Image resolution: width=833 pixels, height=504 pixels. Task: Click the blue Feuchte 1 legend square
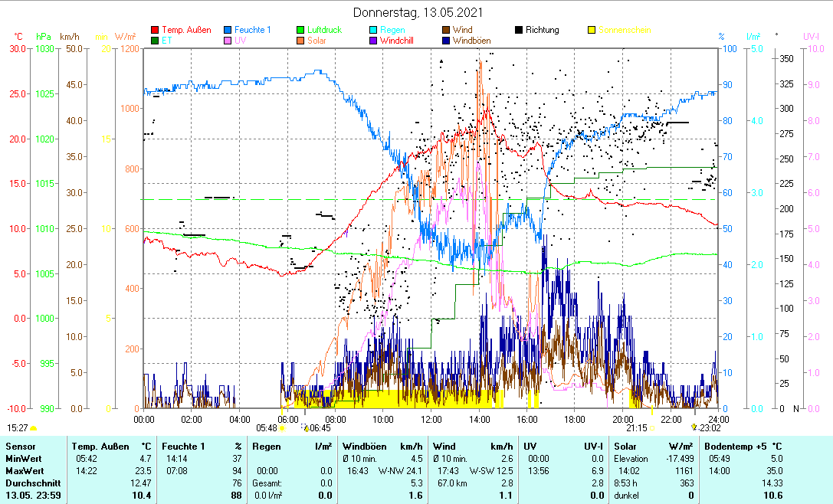click(228, 31)
